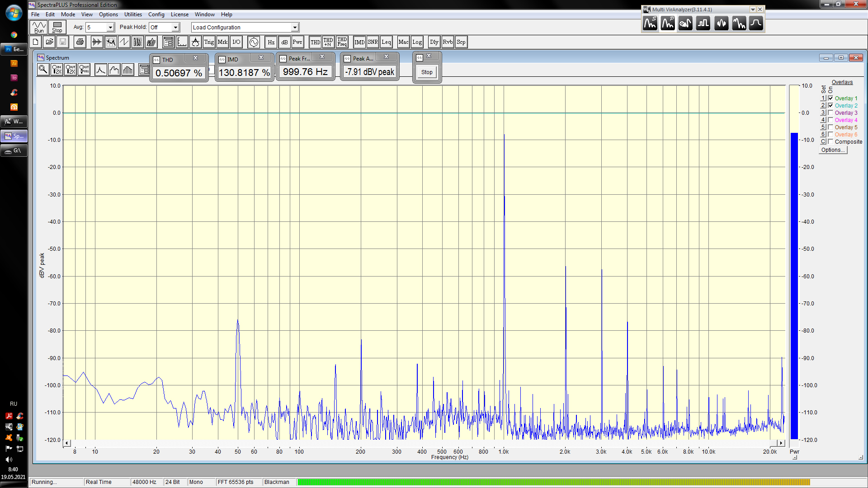Click Stop in the small floating panel

427,72
